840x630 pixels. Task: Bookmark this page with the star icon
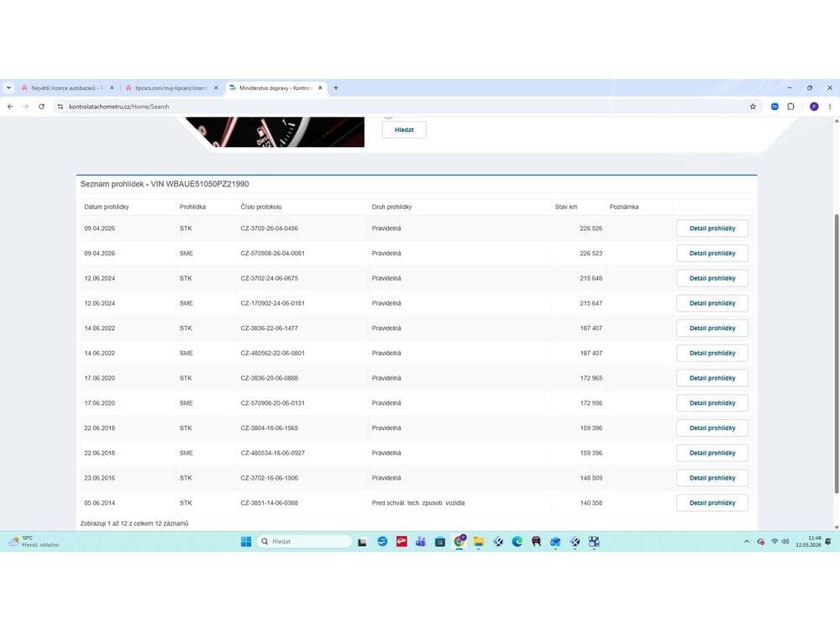click(753, 107)
